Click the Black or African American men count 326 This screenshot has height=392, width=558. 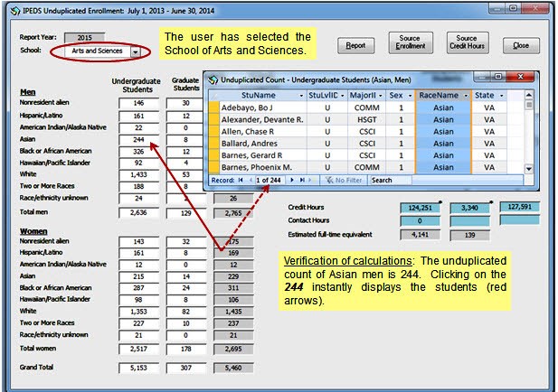138,152
